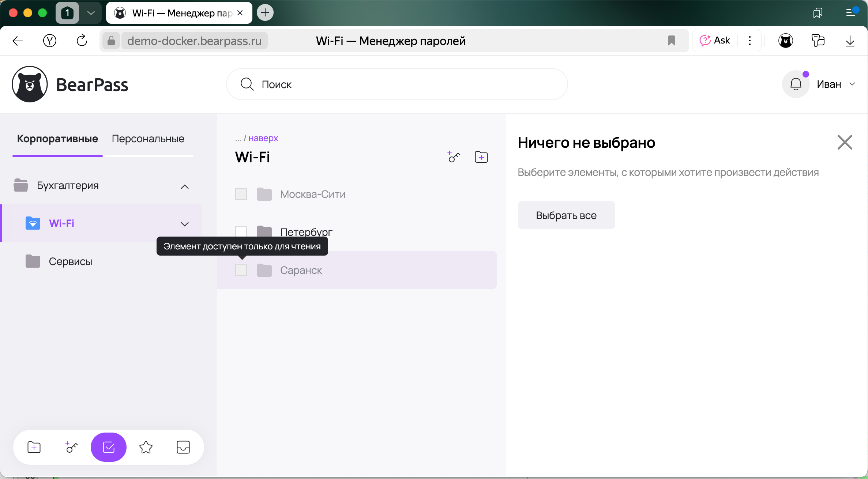Image resolution: width=868 pixels, height=479 pixels.
Task: Collapse the Бухгалтерия folder tree
Action: coord(185,186)
